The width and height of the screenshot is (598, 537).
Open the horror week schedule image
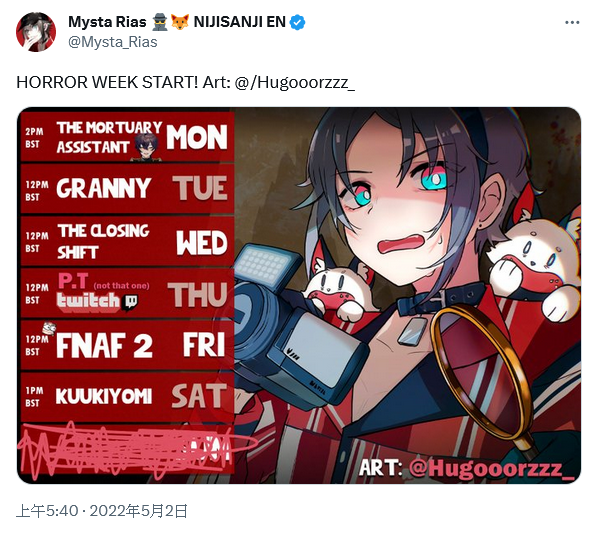(299, 296)
